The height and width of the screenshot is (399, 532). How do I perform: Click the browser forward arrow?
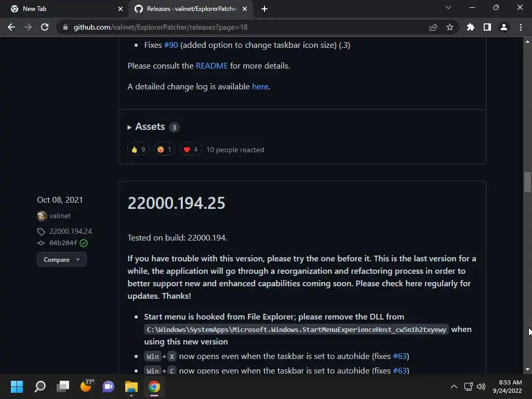(x=28, y=27)
